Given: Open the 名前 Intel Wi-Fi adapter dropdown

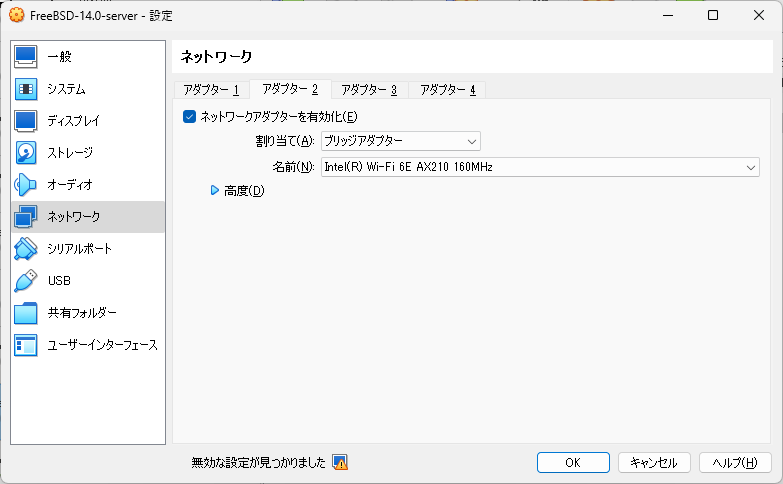Looking at the screenshot, I should [x=540, y=167].
